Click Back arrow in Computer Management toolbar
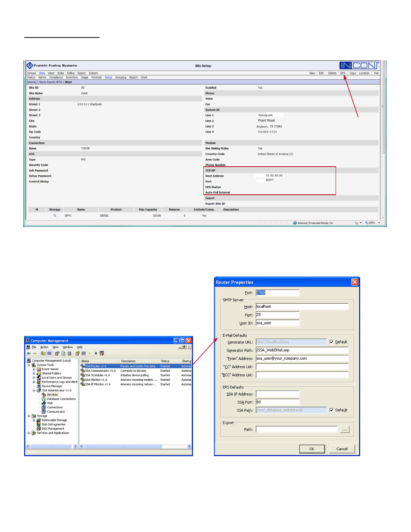 click(29, 353)
